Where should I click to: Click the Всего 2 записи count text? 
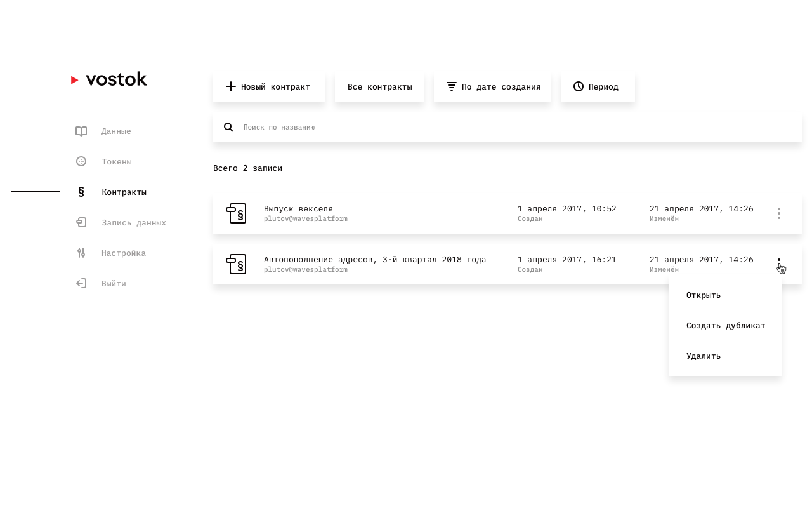(247, 168)
